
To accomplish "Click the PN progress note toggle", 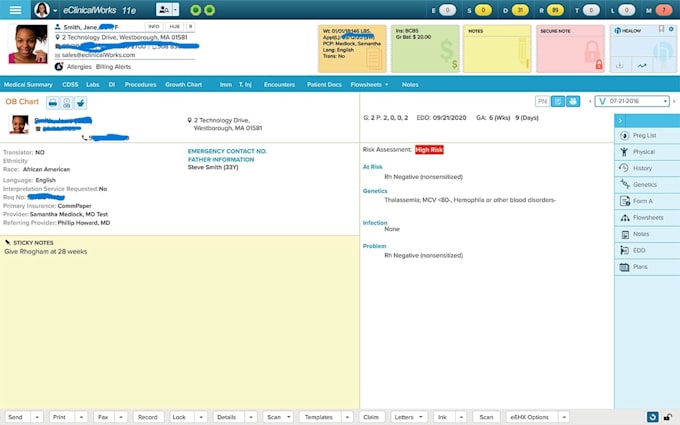I will [x=542, y=101].
